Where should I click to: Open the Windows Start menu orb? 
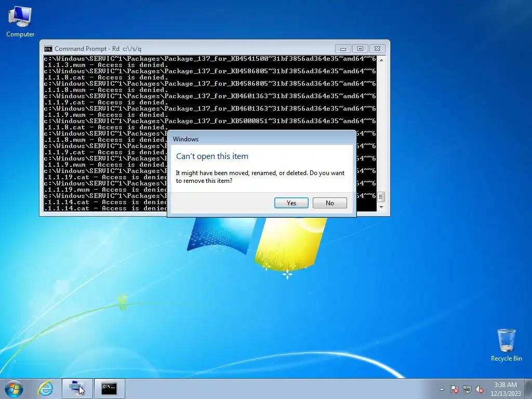[14, 389]
